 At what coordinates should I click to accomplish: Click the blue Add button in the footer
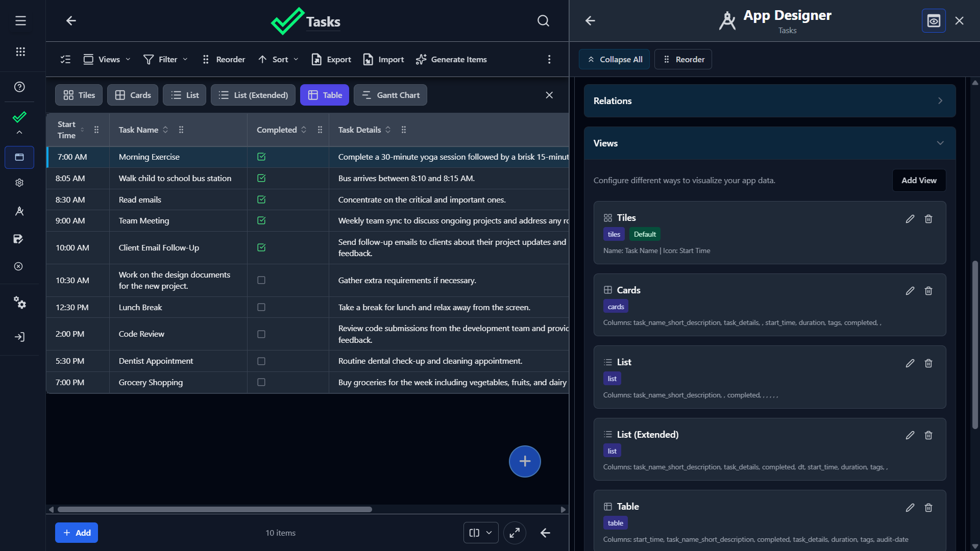click(x=77, y=533)
